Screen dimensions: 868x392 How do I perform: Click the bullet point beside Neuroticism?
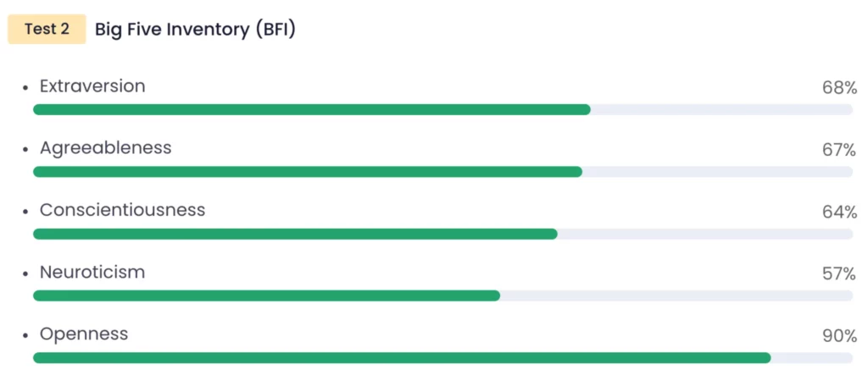point(26,274)
